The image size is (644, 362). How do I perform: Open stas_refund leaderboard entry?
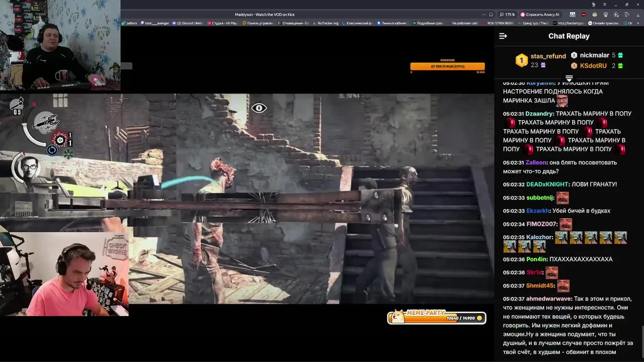pos(548,56)
